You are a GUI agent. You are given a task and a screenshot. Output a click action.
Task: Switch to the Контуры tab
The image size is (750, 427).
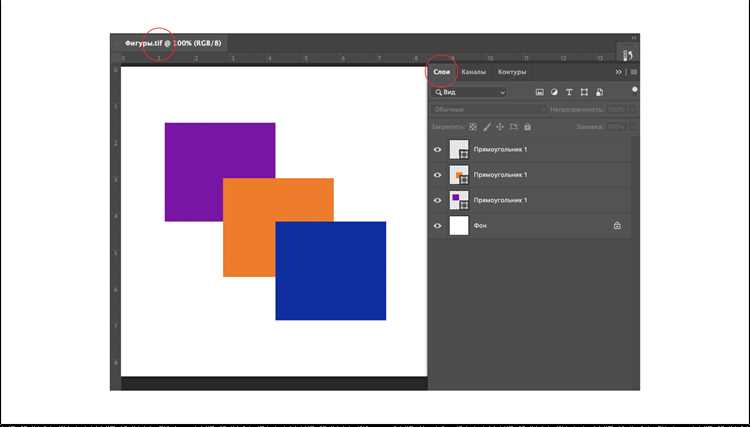[512, 72]
